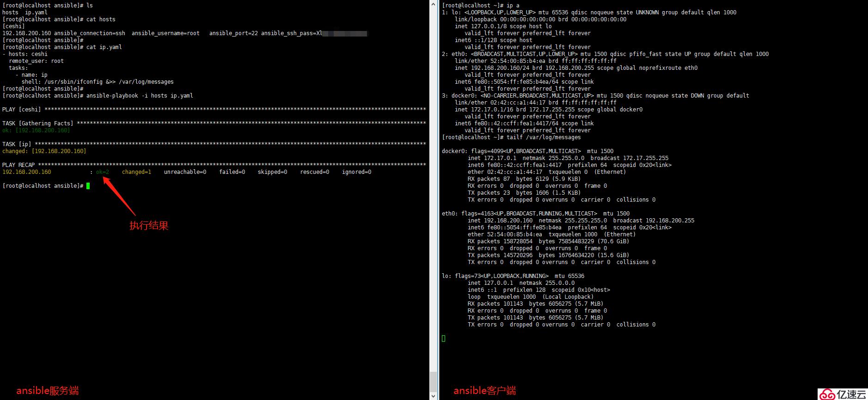Click the 'TX packets 145720296' line
Viewport: 868px width, 400px height.
click(x=549, y=255)
